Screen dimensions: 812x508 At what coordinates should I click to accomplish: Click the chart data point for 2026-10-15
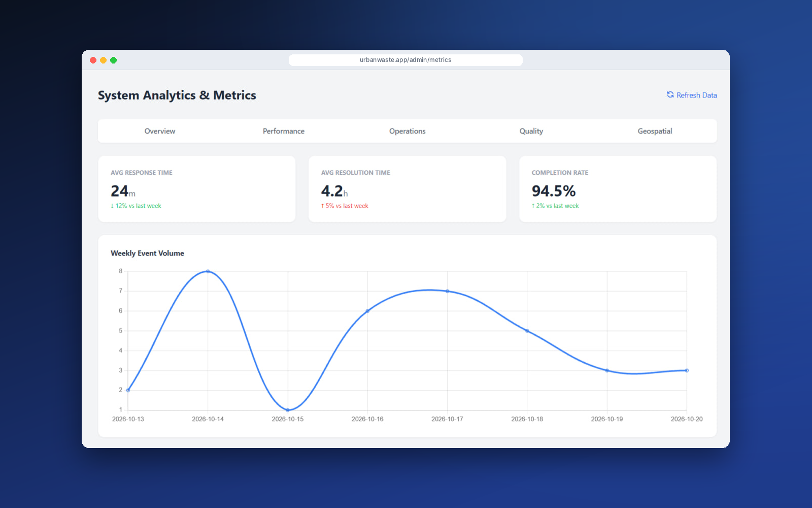(288, 410)
